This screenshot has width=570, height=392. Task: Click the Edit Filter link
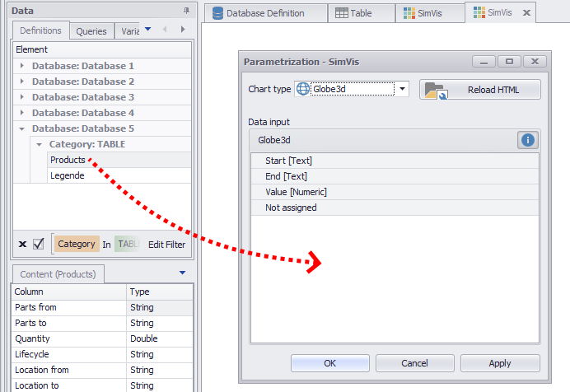166,245
